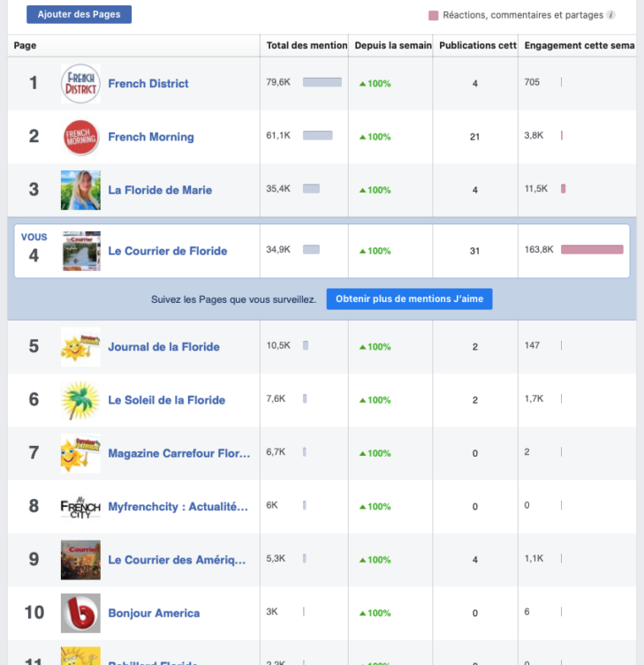Click Obtenir plus de mentions J'aime button
The width and height of the screenshot is (644, 665).
(409, 299)
